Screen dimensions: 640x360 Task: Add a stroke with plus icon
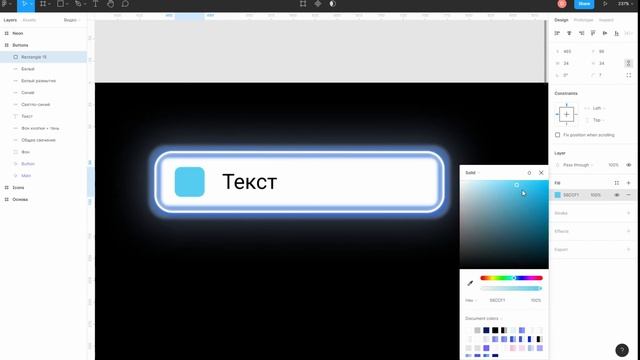pyautogui.click(x=629, y=213)
